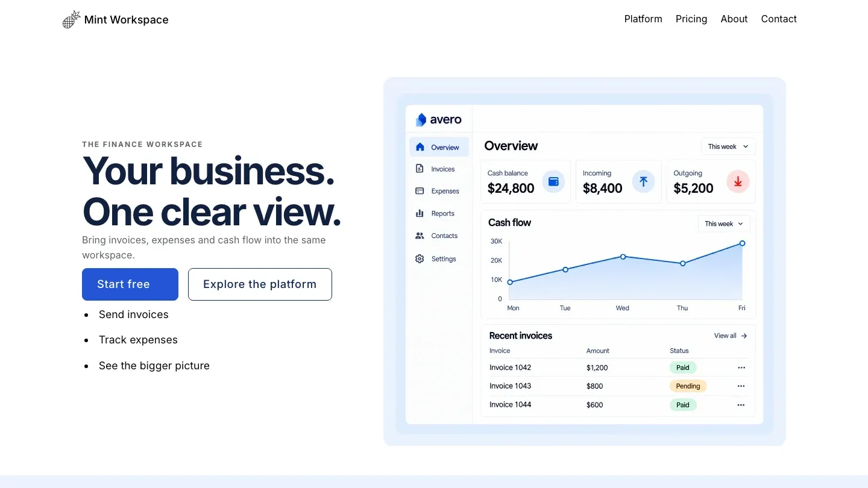
Task: Click the Explore the platform button
Action: pyautogui.click(x=260, y=284)
